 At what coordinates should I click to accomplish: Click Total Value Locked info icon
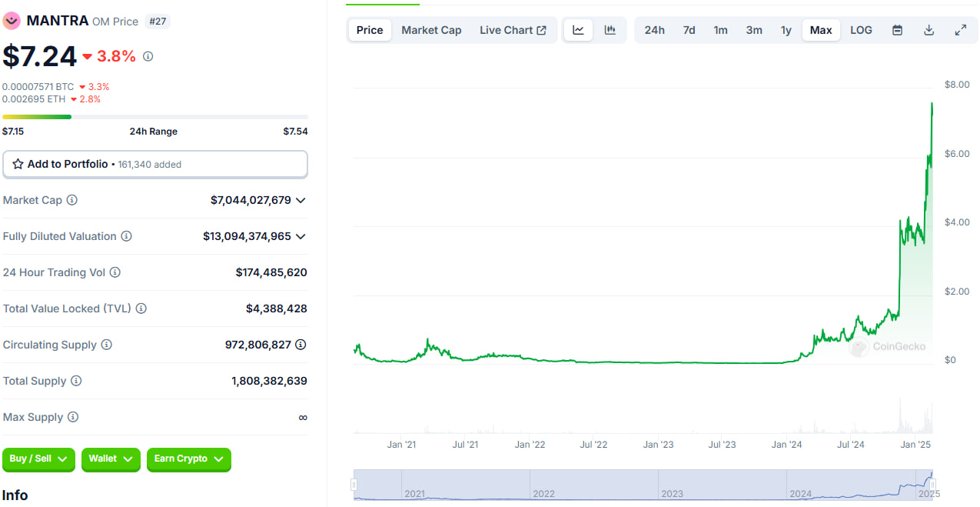(x=141, y=309)
